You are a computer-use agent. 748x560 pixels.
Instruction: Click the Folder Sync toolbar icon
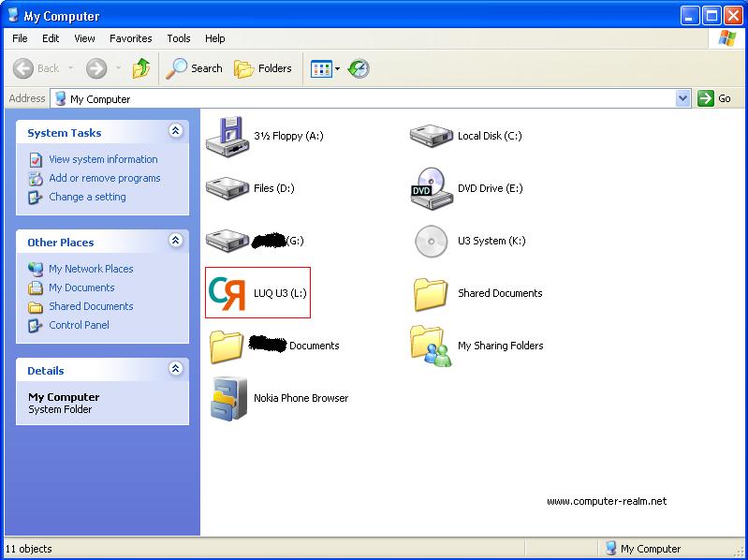(x=359, y=68)
